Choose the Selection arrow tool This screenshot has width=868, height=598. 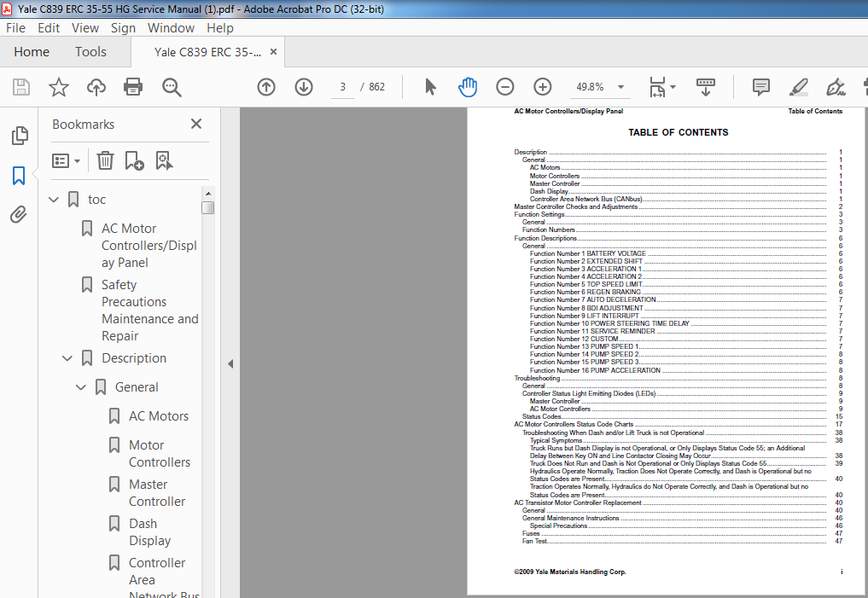[430, 87]
